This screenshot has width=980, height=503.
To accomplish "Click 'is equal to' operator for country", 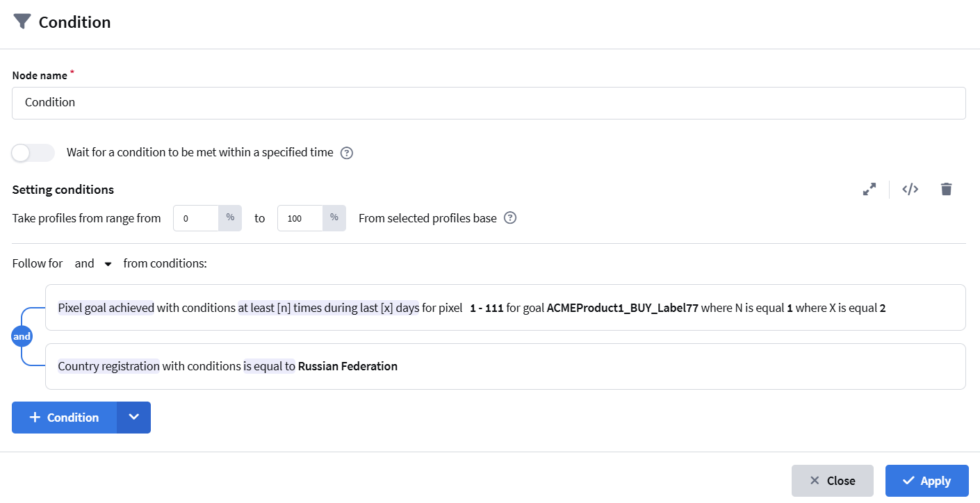I will (270, 366).
